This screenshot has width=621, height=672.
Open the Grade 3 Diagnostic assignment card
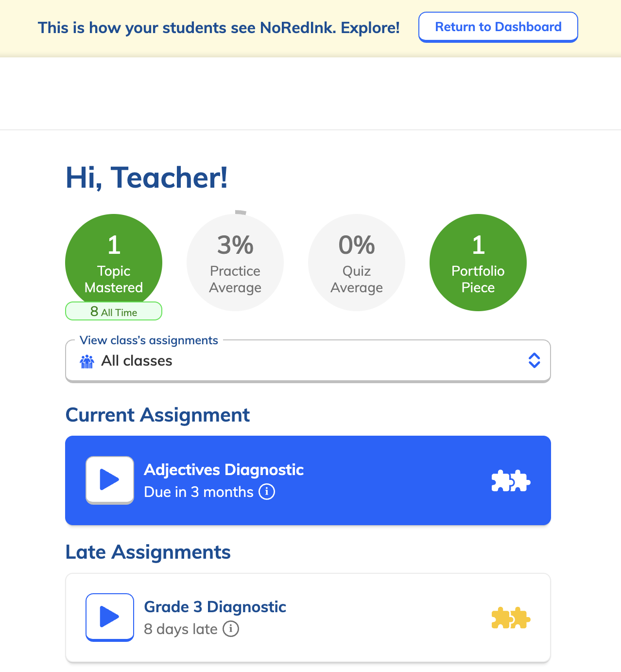point(308,617)
